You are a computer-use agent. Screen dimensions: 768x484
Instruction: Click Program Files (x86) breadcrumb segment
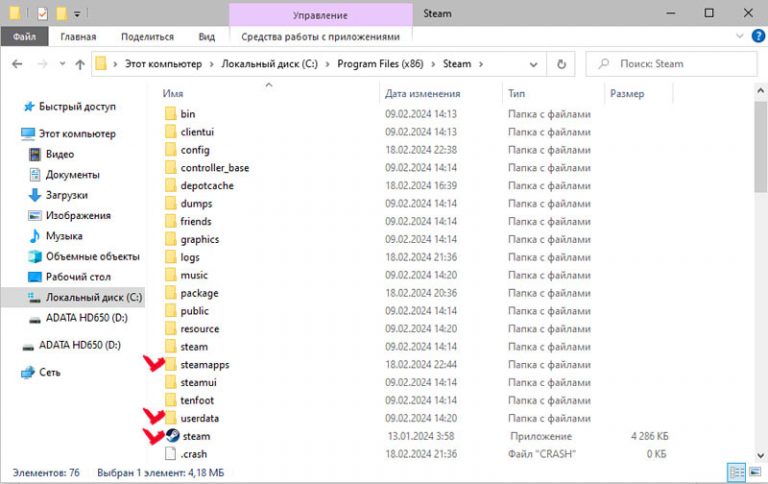380,64
